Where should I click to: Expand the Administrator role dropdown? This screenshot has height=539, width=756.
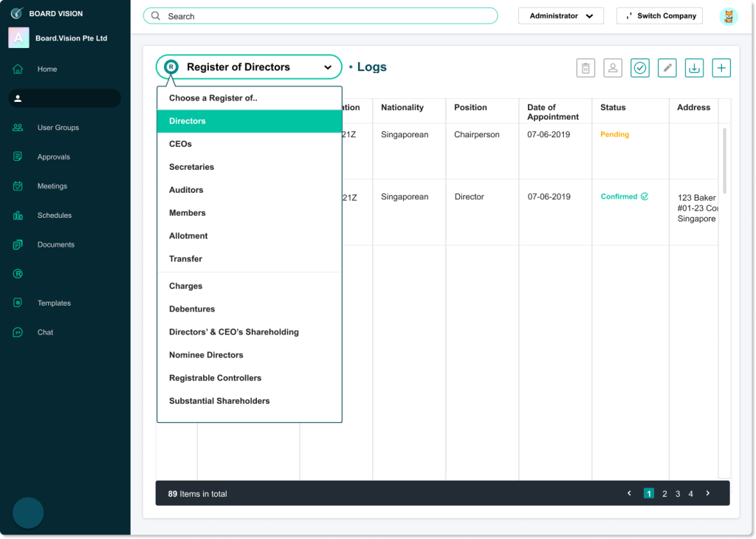(x=561, y=16)
